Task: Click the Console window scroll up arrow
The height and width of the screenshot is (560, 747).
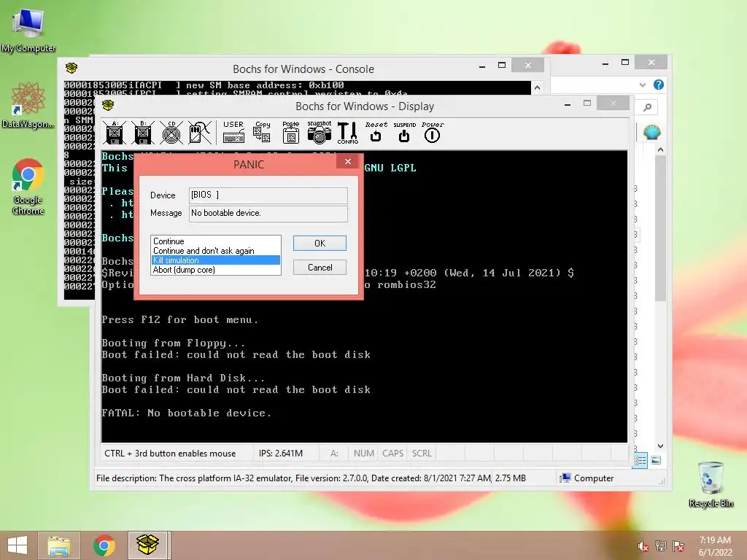Action: pyautogui.click(x=538, y=87)
